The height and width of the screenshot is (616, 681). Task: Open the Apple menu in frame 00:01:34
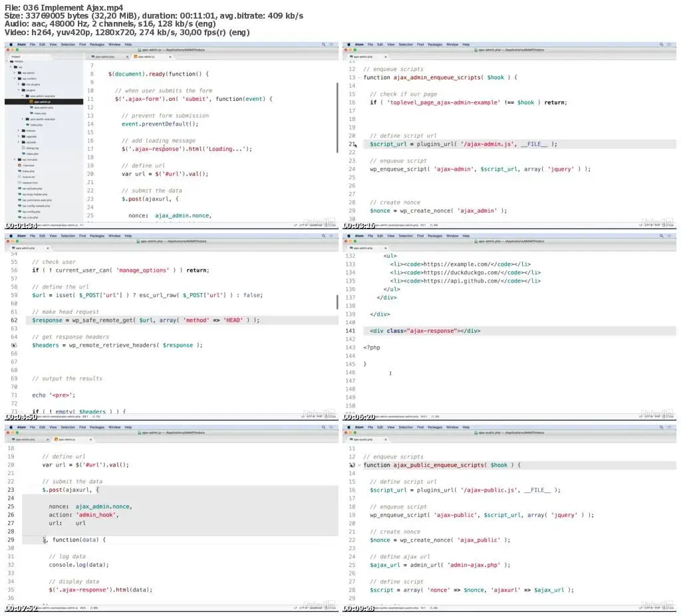pos(11,45)
